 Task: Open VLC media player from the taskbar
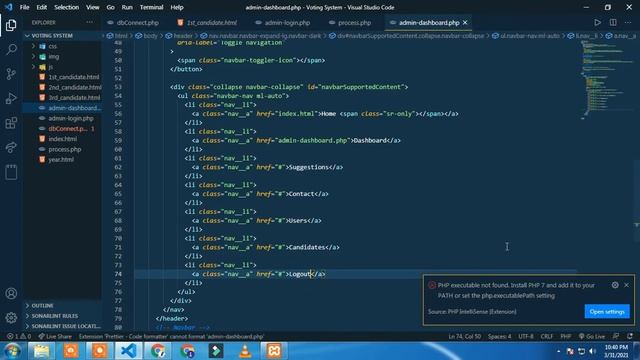(245, 351)
